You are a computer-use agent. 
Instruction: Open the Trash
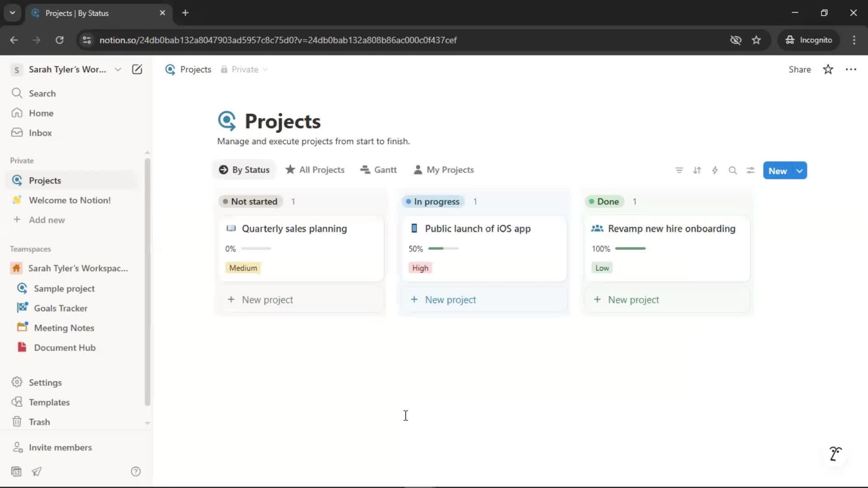coord(72,422)
